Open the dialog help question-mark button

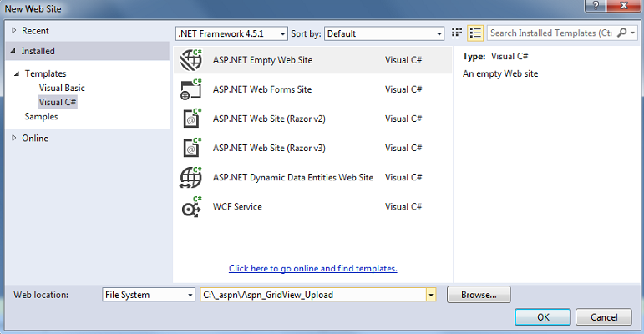595,5
